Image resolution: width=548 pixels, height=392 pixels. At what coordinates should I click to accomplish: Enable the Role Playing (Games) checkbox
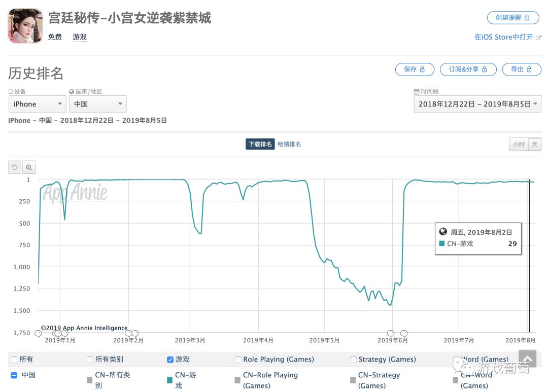click(238, 359)
